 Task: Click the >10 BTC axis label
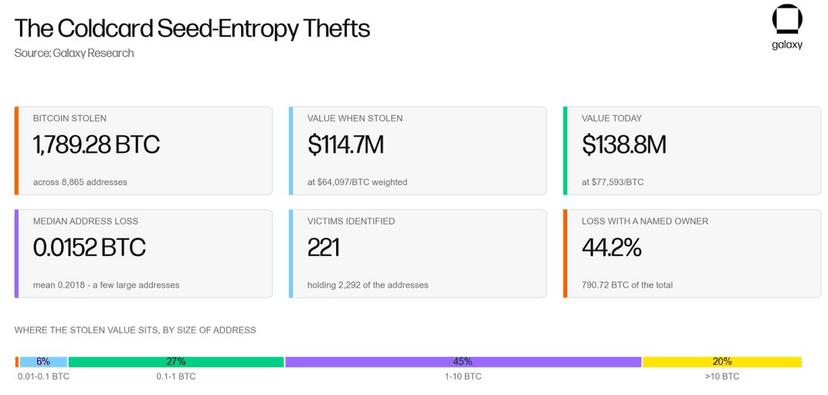point(722,377)
